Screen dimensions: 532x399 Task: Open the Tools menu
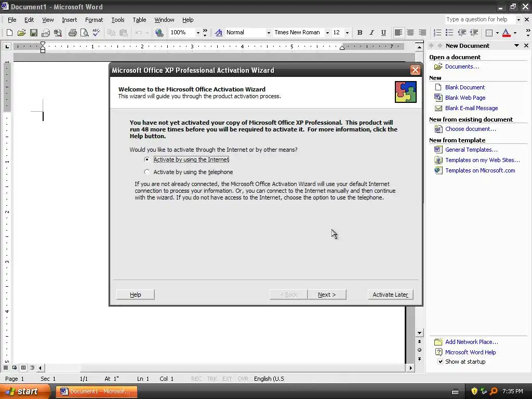tap(118, 20)
